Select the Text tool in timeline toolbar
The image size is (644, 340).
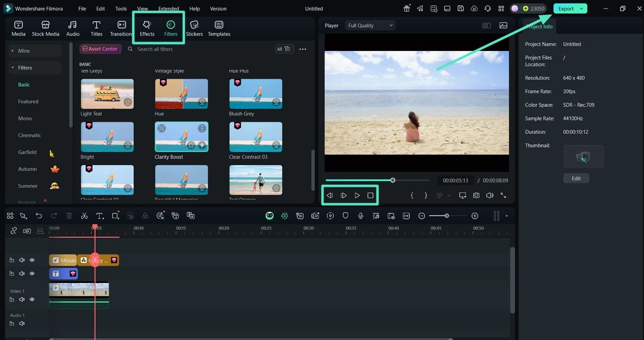100,216
